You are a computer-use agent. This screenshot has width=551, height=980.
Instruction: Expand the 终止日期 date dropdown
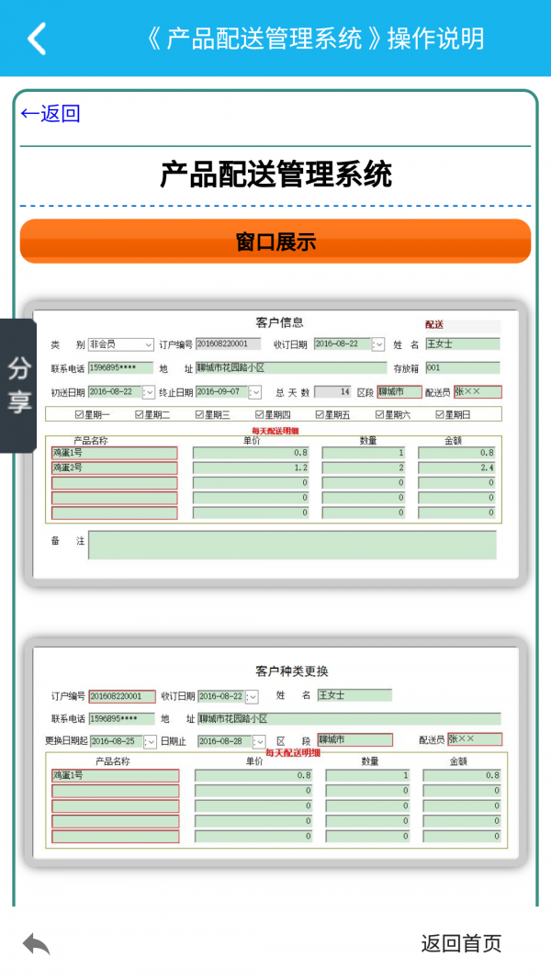click(255, 392)
